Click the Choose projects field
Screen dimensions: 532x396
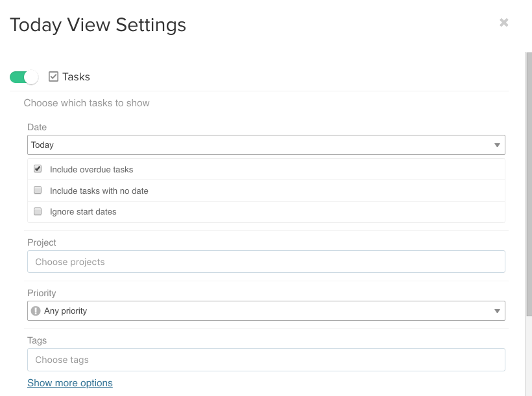click(266, 262)
